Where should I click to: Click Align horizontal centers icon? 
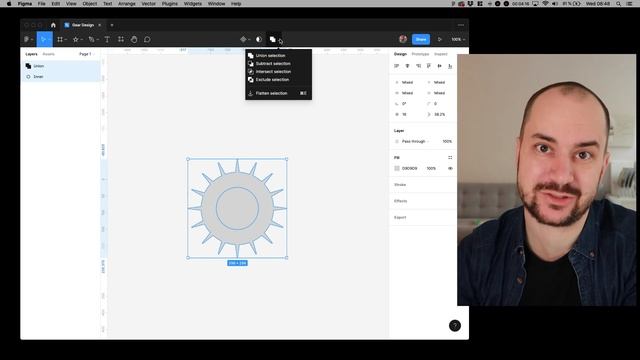pyautogui.click(x=407, y=66)
